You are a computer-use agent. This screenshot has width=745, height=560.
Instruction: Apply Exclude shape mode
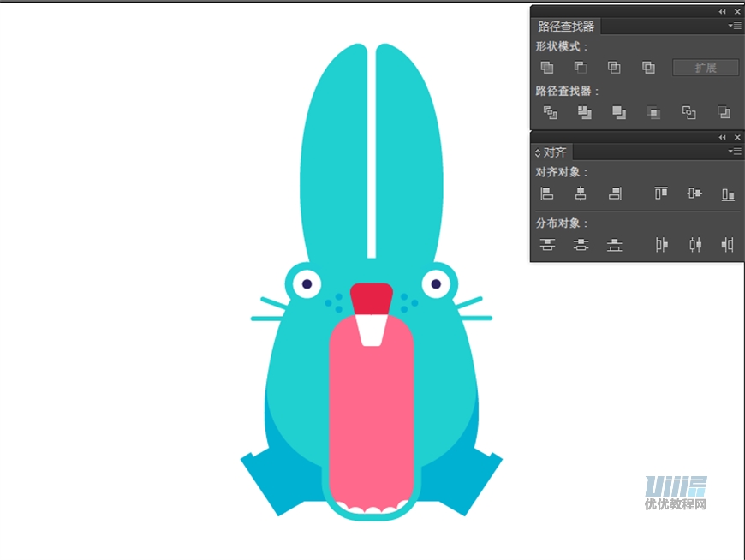tap(648, 68)
